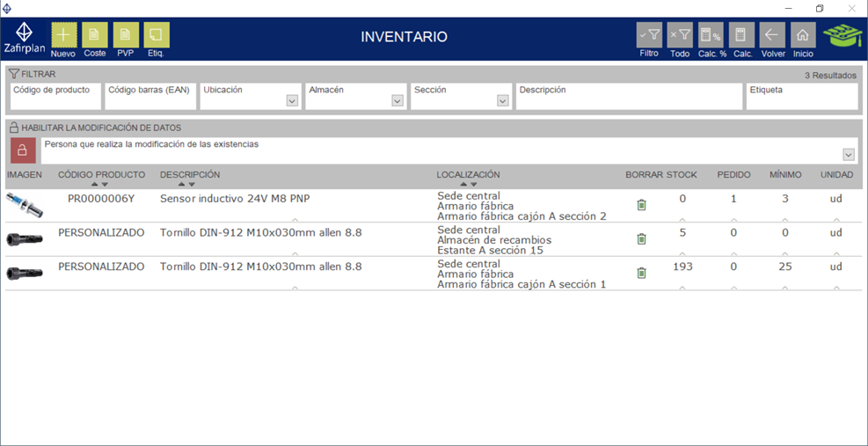Expand the Sección dropdown
The image size is (868, 446).
pyautogui.click(x=503, y=101)
